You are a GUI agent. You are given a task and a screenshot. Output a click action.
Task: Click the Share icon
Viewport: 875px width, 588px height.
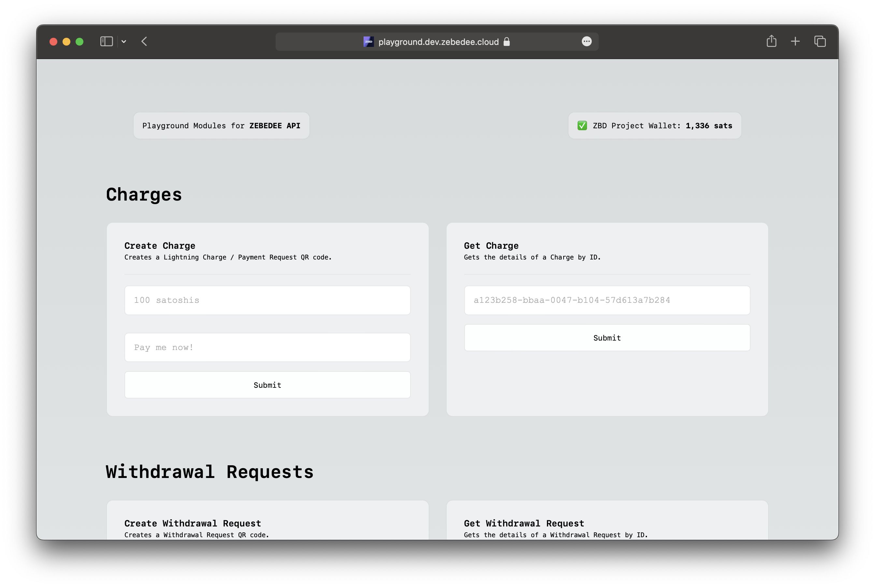pyautogui.click(x=771, y=41)
